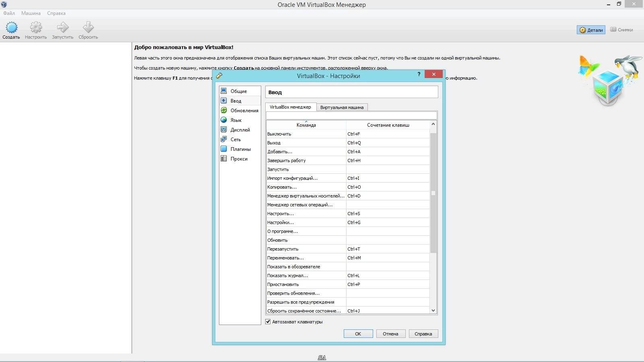The image size is (644, 362).
Task: Click the Ctrl+F shortcut cell
Action: [388, 134]
